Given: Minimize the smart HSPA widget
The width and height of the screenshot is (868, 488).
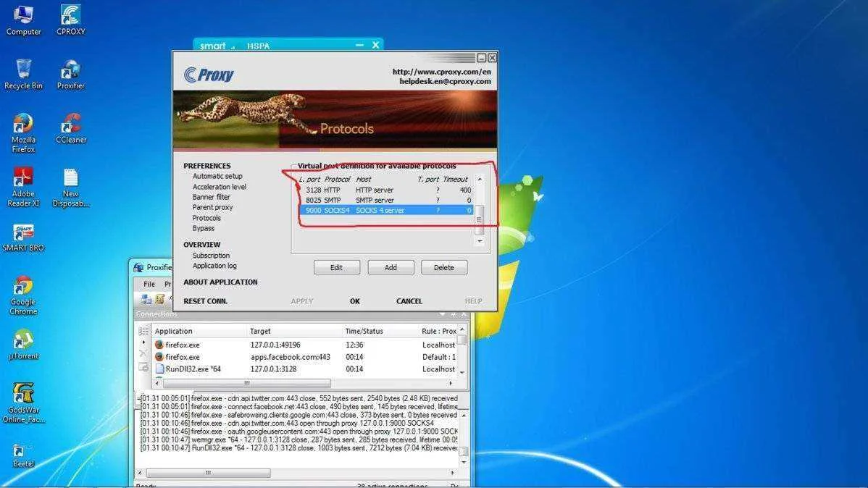Looking at the screenshot, I should tap(359, 46).
